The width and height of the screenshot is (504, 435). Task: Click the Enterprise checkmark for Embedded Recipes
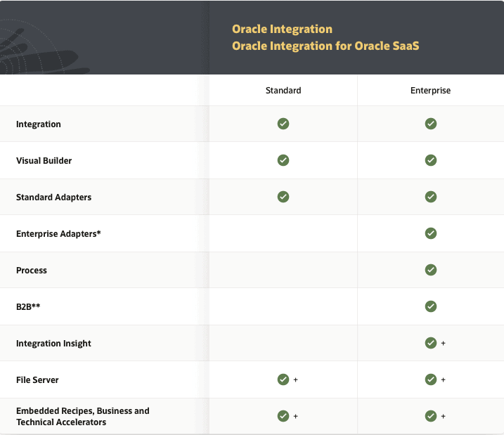pos(431,416)
